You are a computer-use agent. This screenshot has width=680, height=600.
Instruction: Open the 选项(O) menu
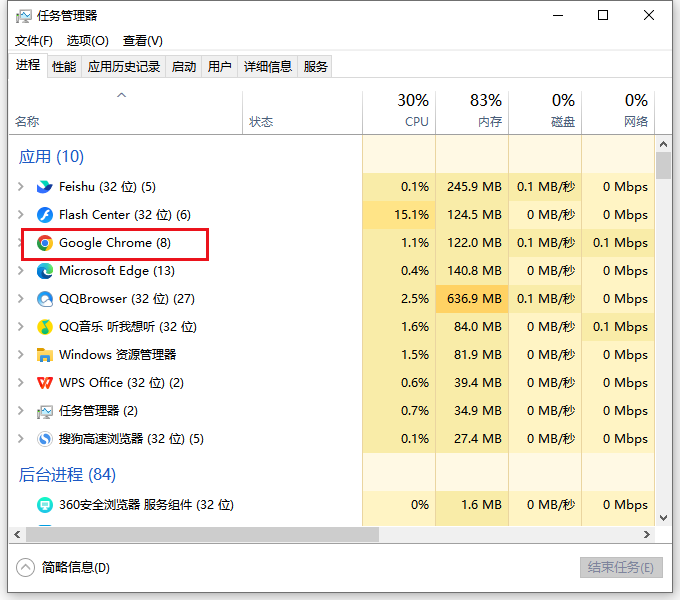click(88, 41)
